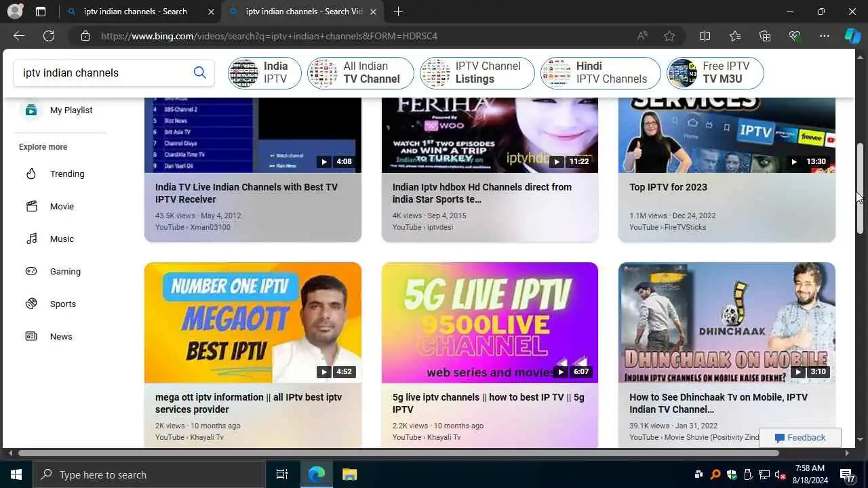Open 'mega ott iptv information' title link
The image size is (868, 488).
pyautogui.click(x=248, y=403)
